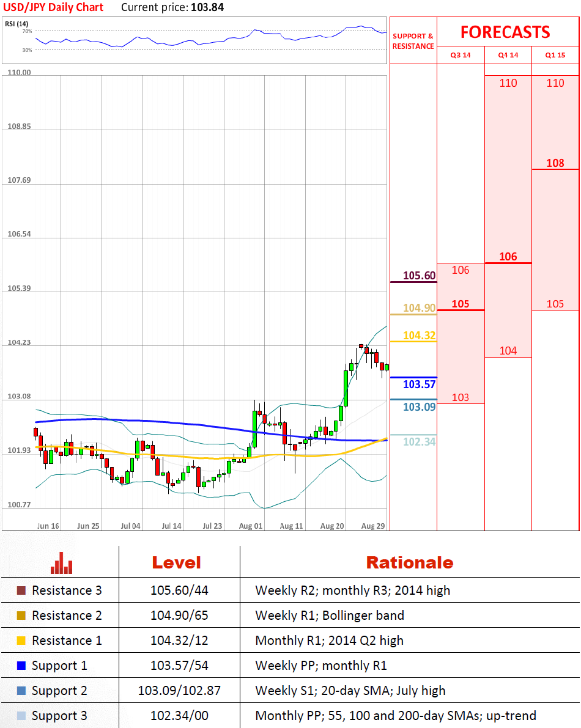Click the RSI 70% threshold label
Viewport: 581px width, 728px height.
click(27, 31)
